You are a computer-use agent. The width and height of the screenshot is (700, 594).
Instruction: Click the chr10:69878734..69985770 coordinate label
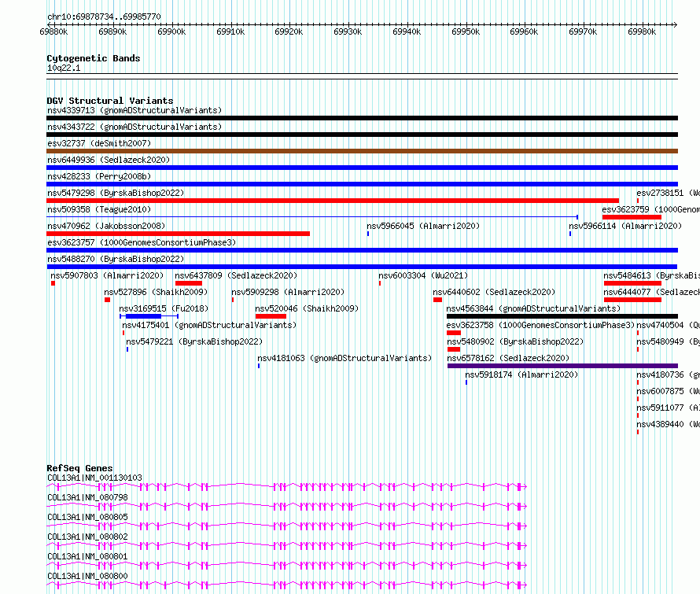(x=104, y=17)
